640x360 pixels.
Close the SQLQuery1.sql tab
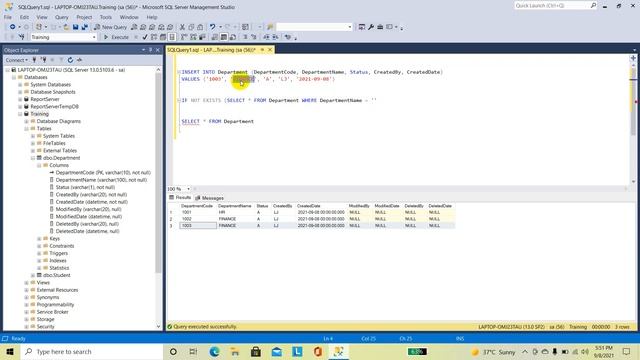click(x=270, y=50)
